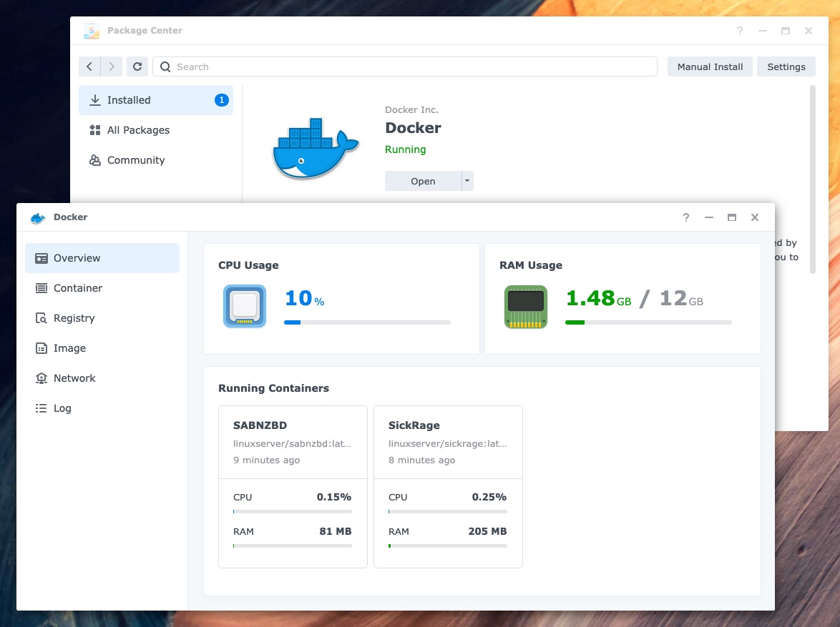Minimize the Package Center window
This screenshot has height=627, width=840.
click(762, 31)
